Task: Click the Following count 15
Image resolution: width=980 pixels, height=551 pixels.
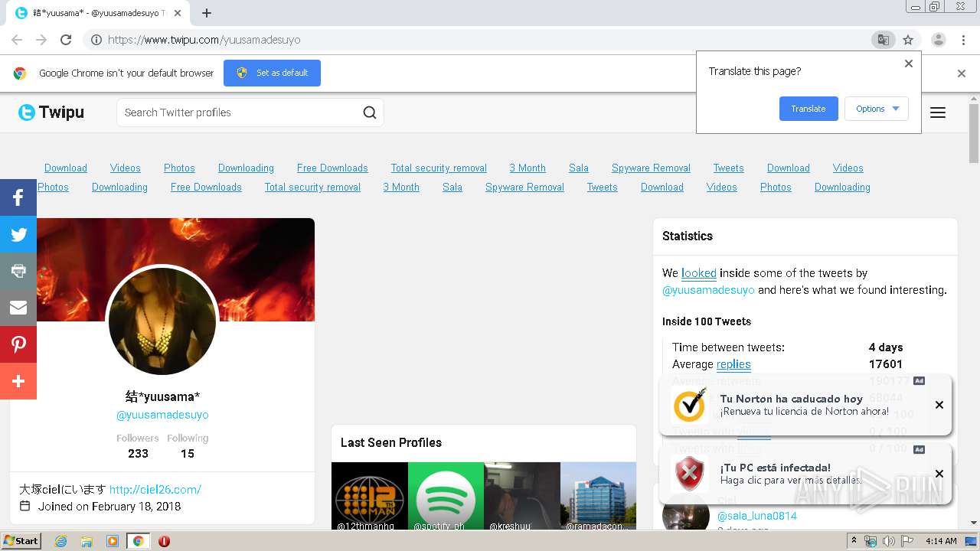Action: pyautogui.click(x=188, y=454)
